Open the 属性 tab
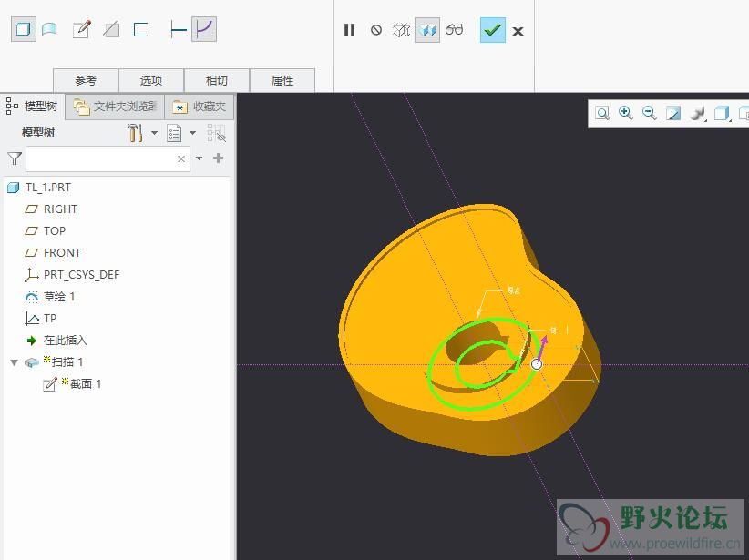Screen dimensions: 749x560 282,81
